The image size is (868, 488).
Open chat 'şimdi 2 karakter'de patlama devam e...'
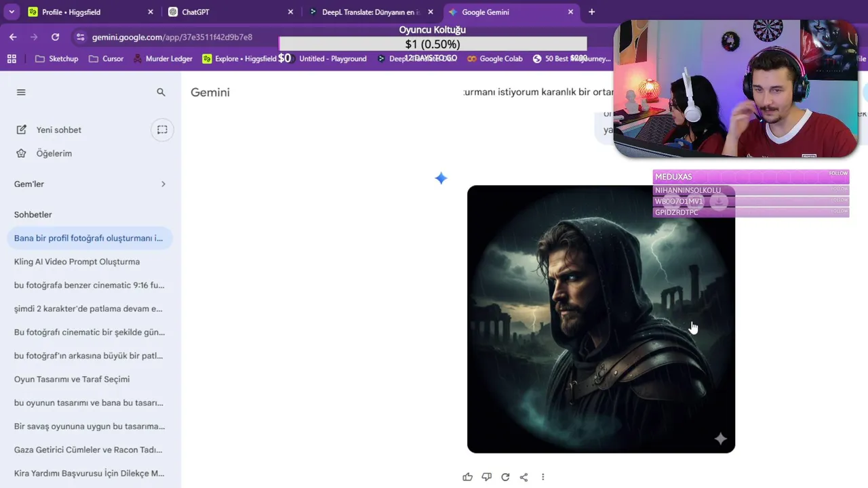tap(89, 308)
